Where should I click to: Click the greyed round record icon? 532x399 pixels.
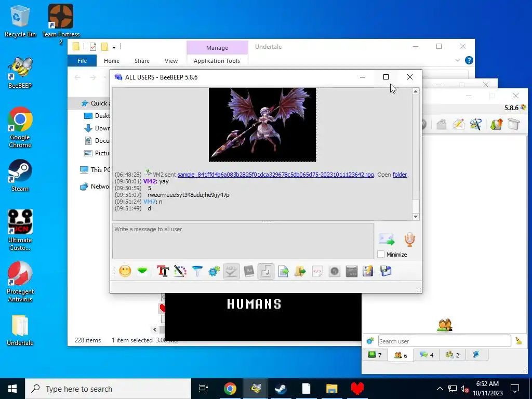pyautogui.click(x=335, y=271)
